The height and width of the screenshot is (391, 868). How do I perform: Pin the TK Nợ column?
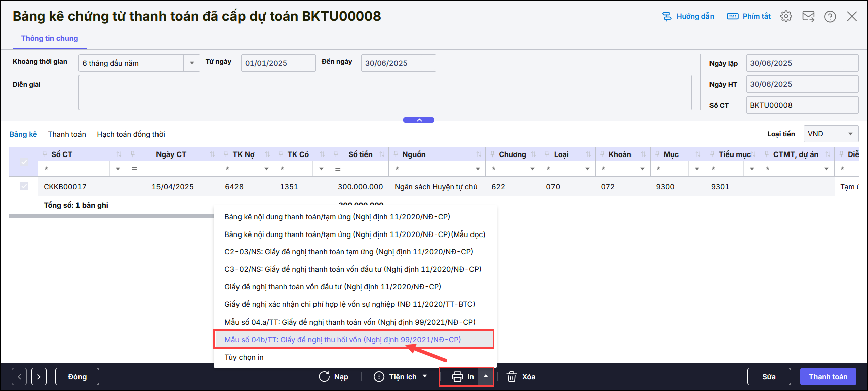point(226,154)
